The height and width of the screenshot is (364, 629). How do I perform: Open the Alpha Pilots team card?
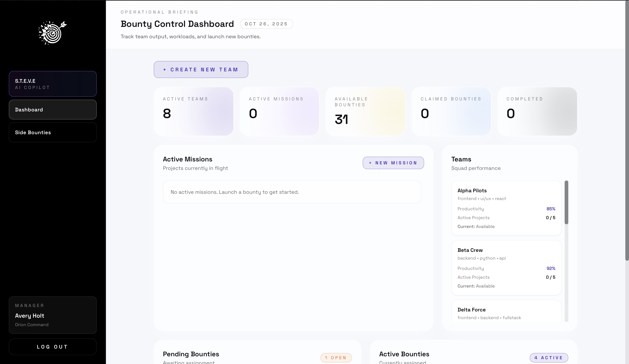(506, 208)
